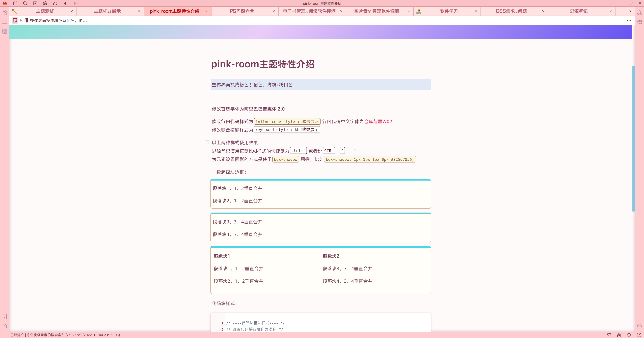The image size is (644, 338).
Task: Open global search magnifier icon
Action: [x=25, y=4]
